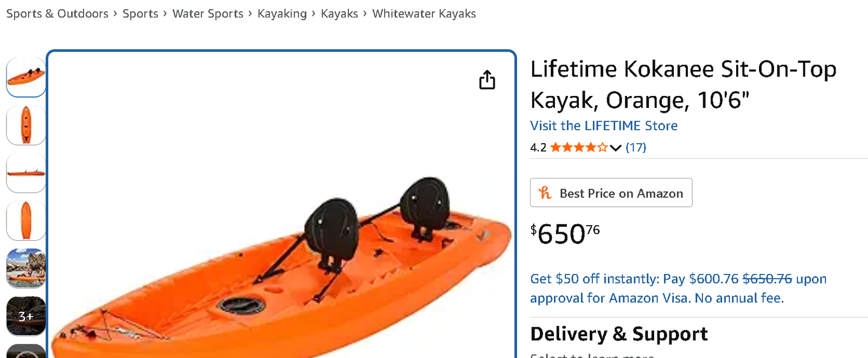The width and height of the screenshot is (868, 358).
Task: Open the Whitewater Kayaks breadcrumb
Action: click(x=424, y=14)
